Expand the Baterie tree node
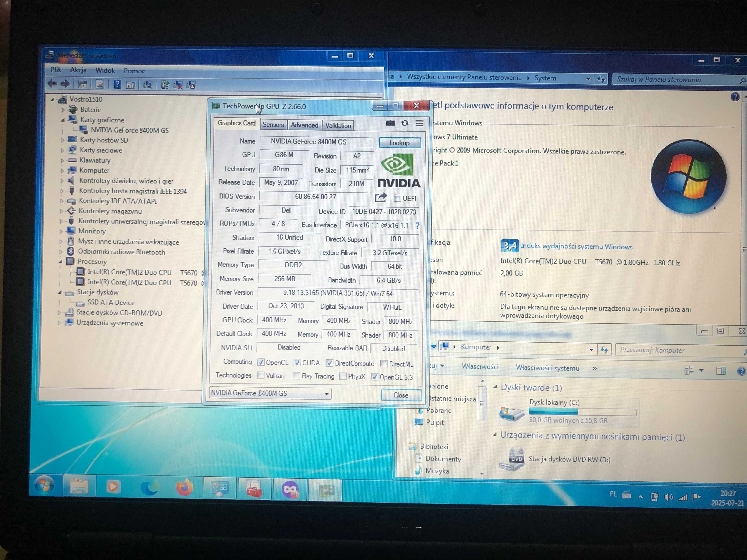 point(63,110)
